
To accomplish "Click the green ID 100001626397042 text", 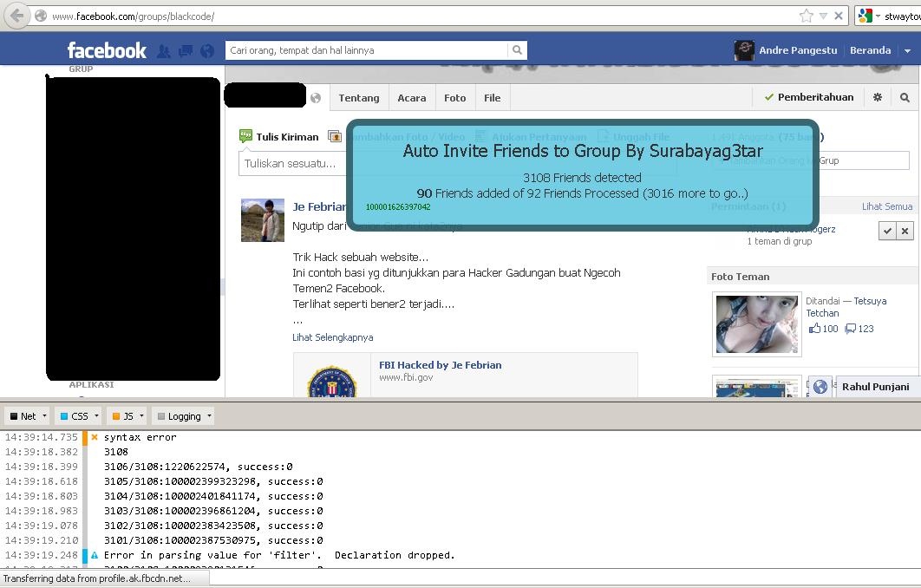I will point(398,206).
